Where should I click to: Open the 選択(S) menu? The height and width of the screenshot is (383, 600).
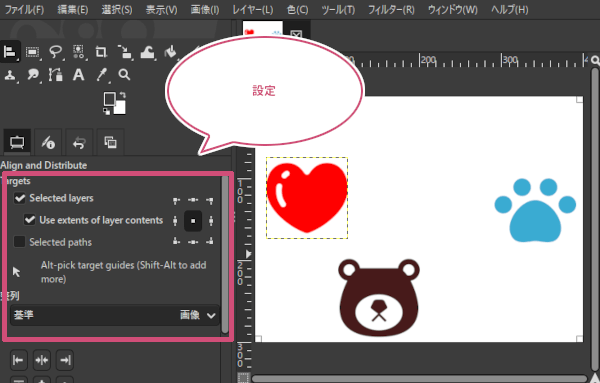117,10
